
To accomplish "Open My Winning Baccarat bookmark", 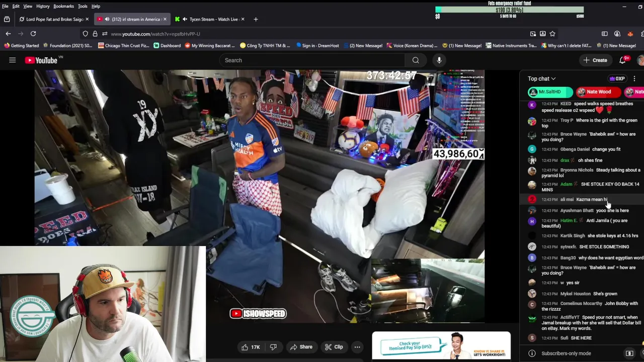I will click(210, 45).
